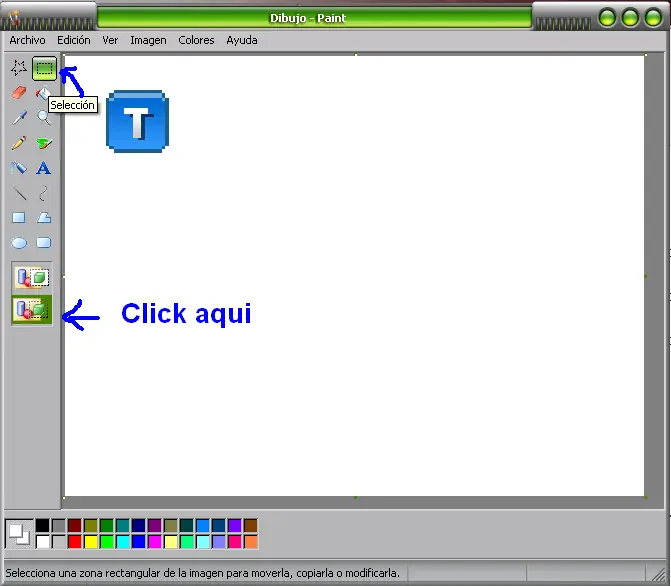Pick the Eraser tool
Viewport: 671px width, 586px height.
[x=19, y=92]
